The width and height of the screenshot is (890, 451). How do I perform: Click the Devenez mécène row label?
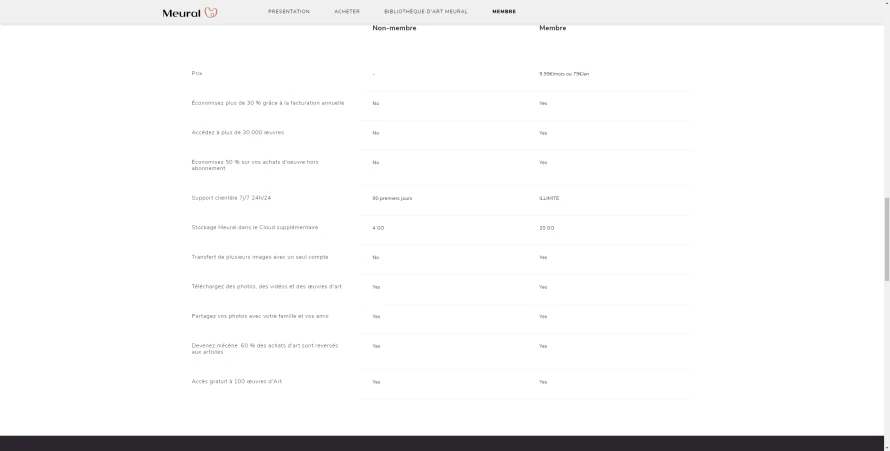click(265, 348)
